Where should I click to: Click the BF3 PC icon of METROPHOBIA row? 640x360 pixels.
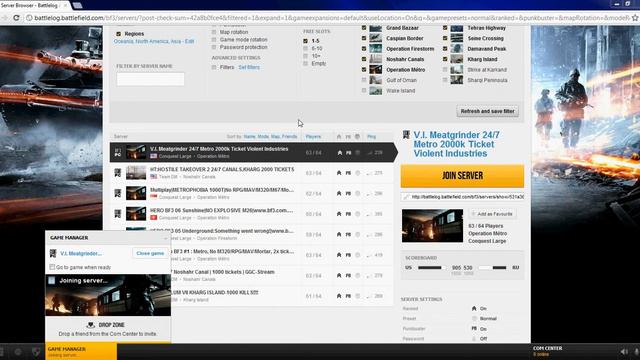[x=118, y=193]
